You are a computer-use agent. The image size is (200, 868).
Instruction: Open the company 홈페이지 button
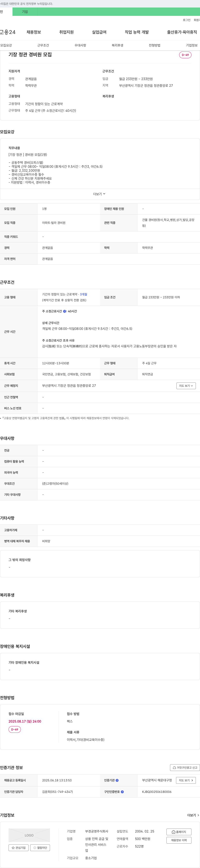tap(179, 832)
